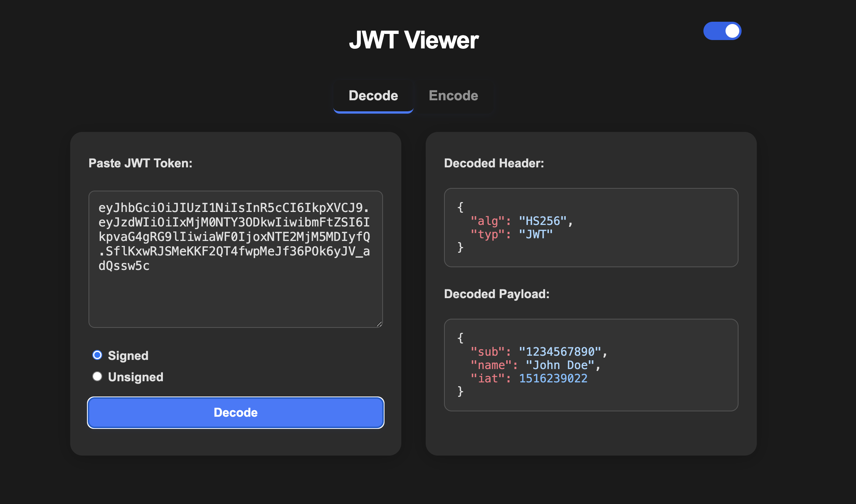The height and width of the screenshot is (504, 856).
Task: Toggle the dark mode switch
Action: pos(722,31)
